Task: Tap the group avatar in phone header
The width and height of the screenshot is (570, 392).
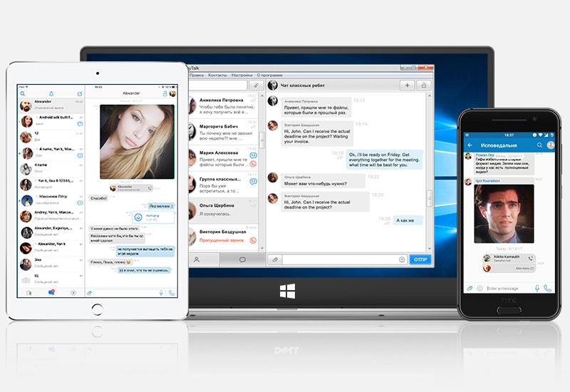Action: point(550,145)
